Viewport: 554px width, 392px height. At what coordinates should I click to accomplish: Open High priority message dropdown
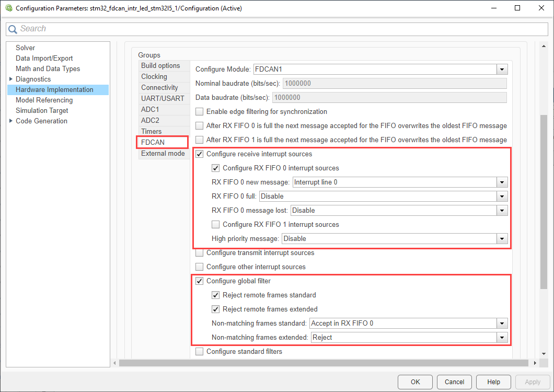(502, 239)
